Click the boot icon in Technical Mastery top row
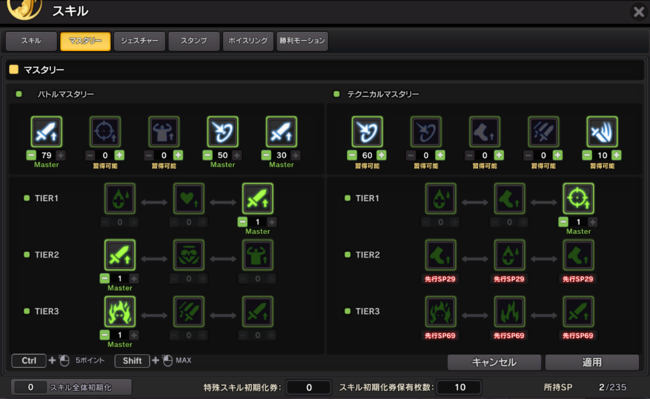This screenshot has height=399, width=650. click(485, 132)
